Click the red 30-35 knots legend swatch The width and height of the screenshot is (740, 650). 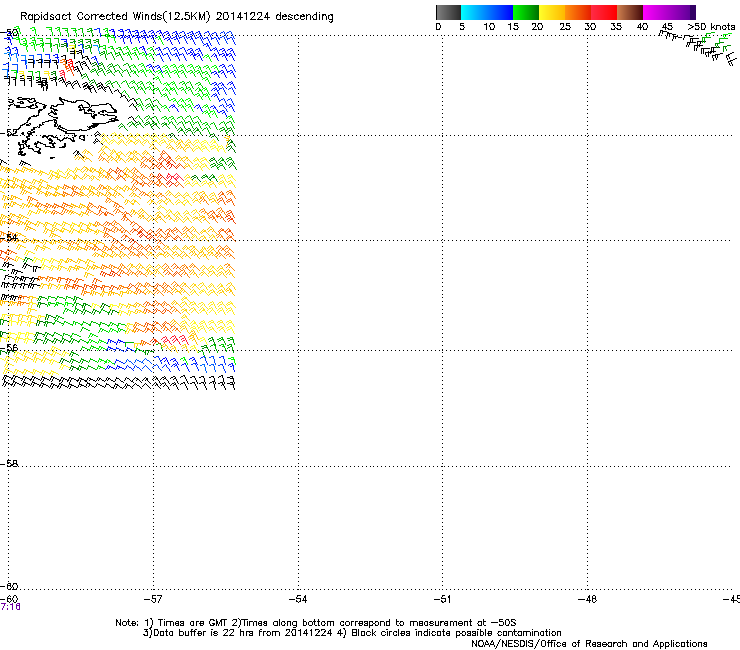(x=604, y=12)
